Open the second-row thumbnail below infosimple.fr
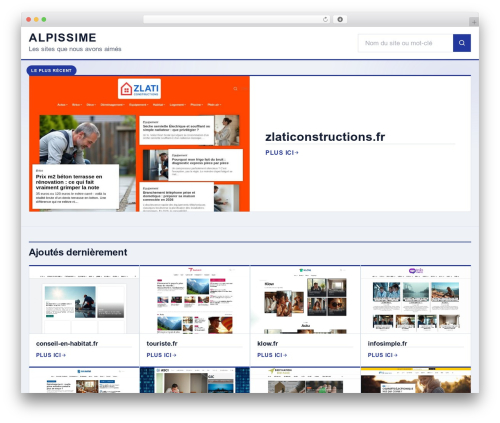Screen dimensions: 500x423 (x=416, y=380)
